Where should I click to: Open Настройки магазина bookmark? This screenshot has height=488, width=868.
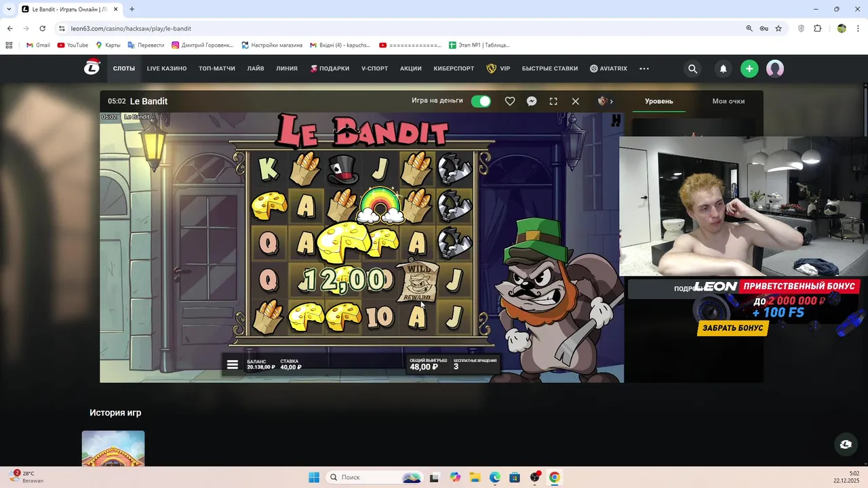pos(272,45)
